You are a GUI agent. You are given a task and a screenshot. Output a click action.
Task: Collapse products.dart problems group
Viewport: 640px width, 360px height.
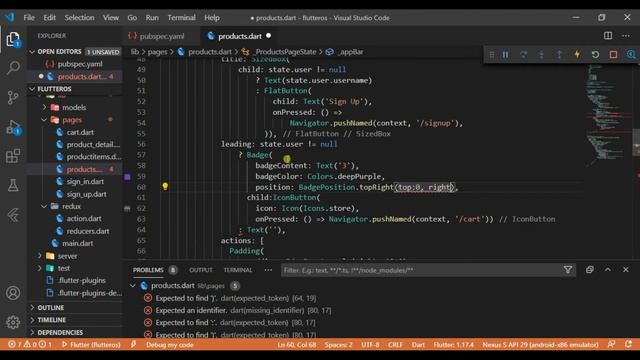133,286
